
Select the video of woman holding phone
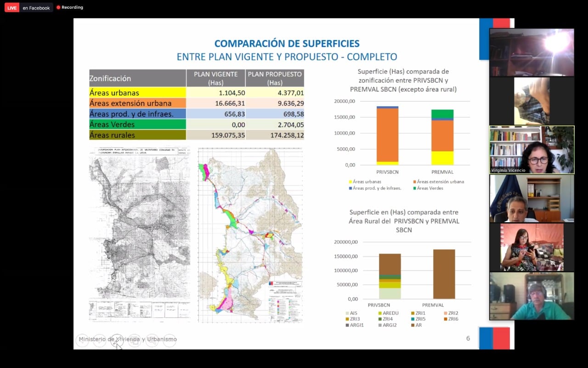(532, 247)
